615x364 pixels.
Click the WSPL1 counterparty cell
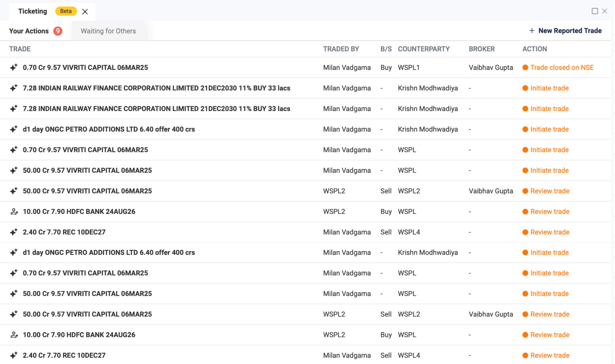[409, 68]
